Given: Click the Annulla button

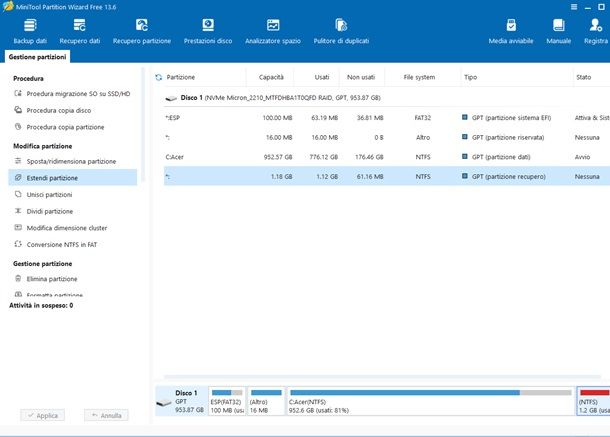Looking at the screenshot, I should click(106, 416).
